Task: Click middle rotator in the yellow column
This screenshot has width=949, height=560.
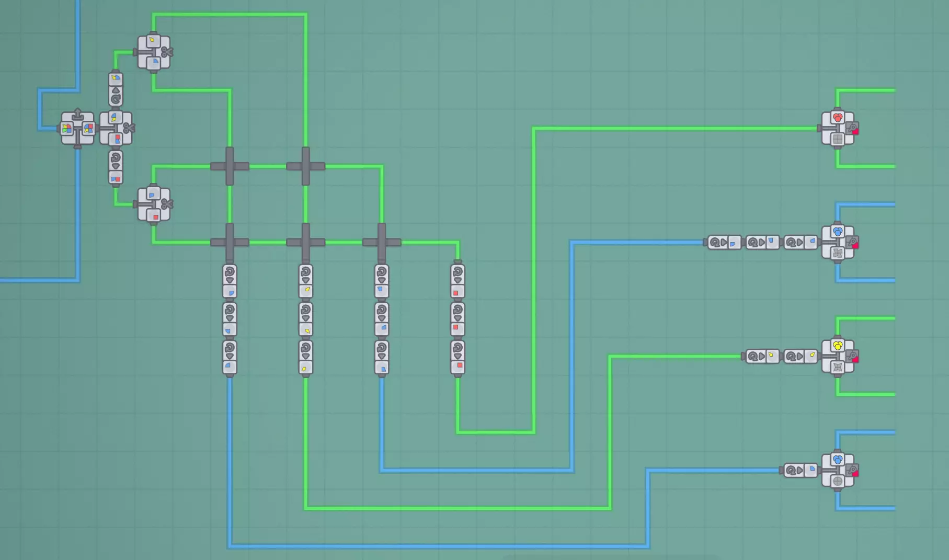Action: pyautogui.click(x=306, y=319)
